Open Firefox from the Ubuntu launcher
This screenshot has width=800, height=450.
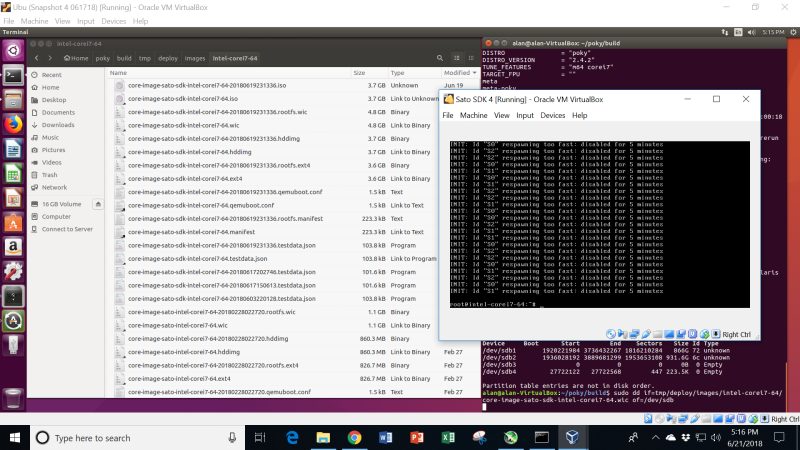(x=13, y=124)
